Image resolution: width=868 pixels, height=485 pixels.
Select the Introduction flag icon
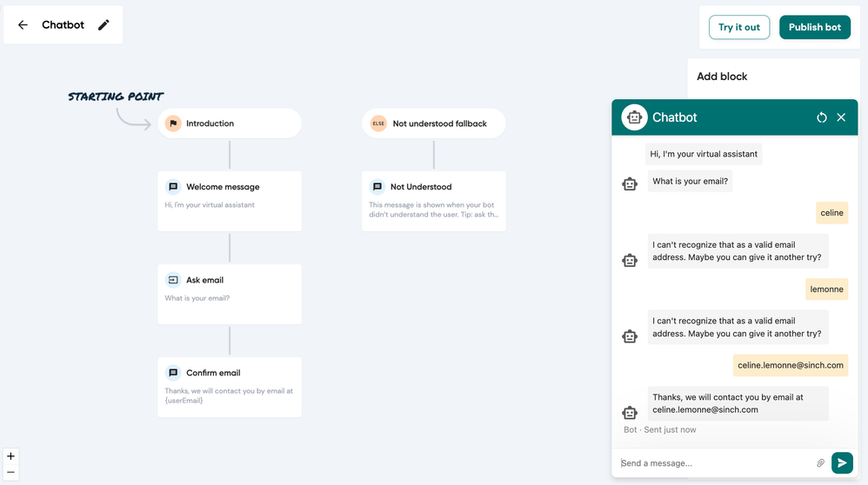point(173,123)
